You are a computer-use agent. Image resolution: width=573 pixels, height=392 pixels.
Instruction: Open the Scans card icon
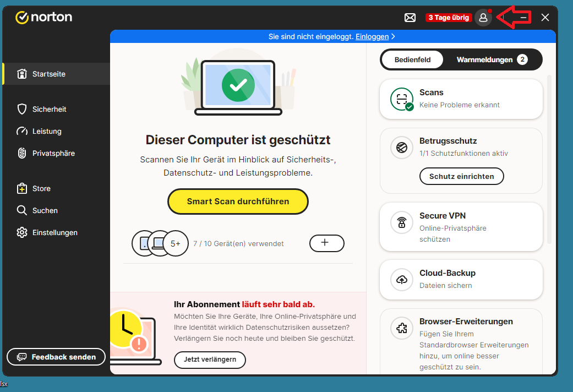tap(402, 99)
